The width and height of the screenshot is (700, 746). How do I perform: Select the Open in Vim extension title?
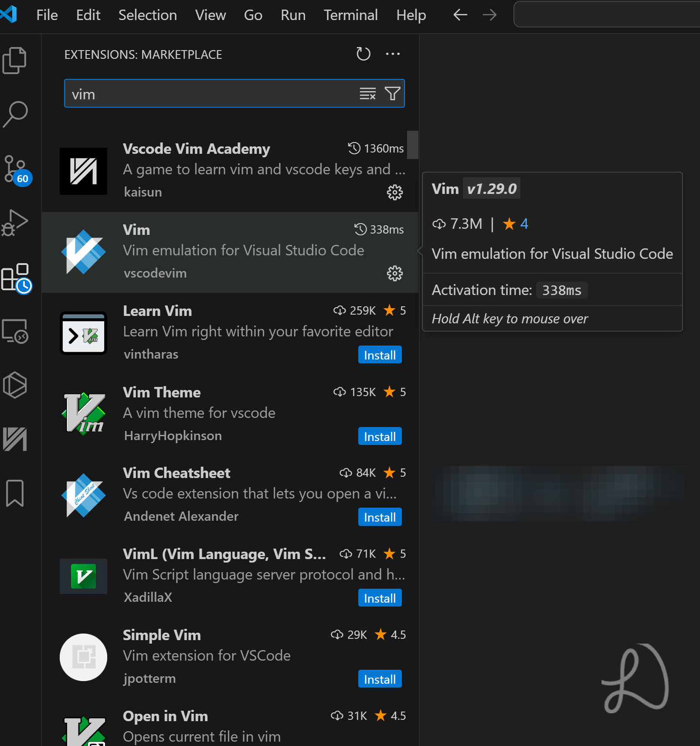coord(165,716)
